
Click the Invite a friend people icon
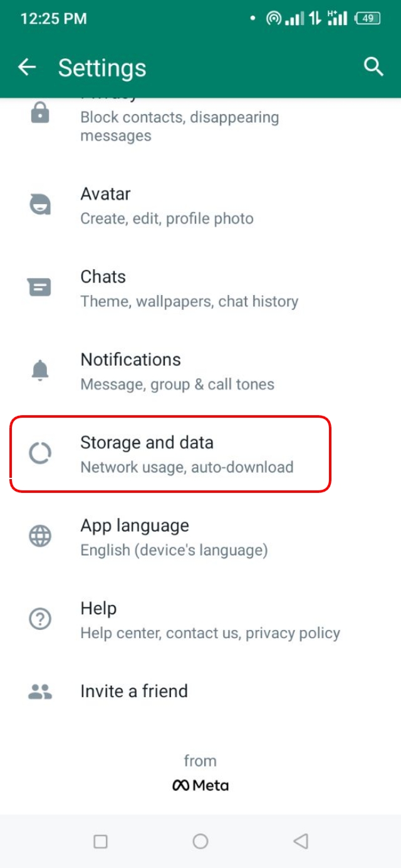click(x=39, y=690)
